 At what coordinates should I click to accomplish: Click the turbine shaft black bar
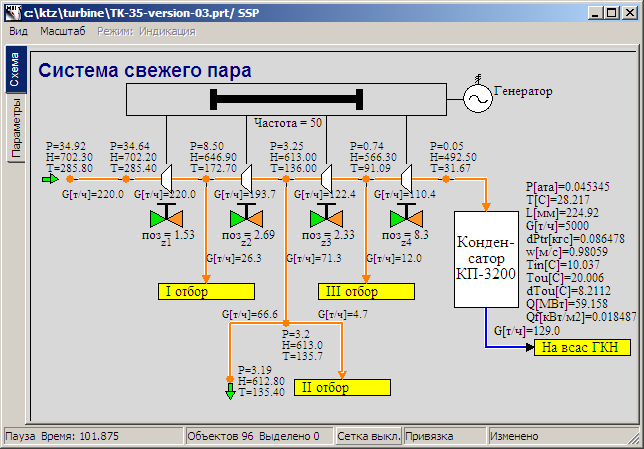[286, 99]
